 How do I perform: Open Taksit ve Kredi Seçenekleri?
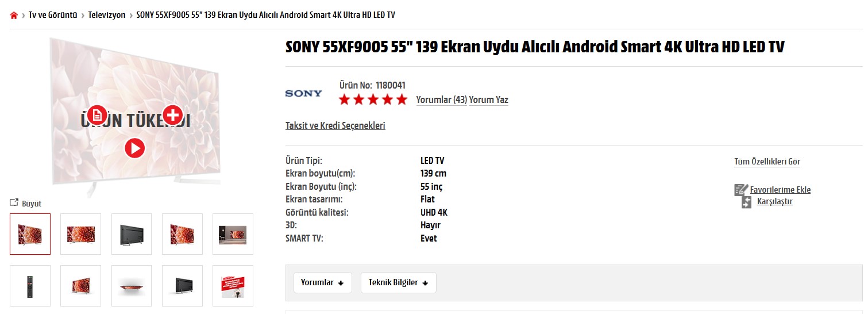(x=335, y=125)
